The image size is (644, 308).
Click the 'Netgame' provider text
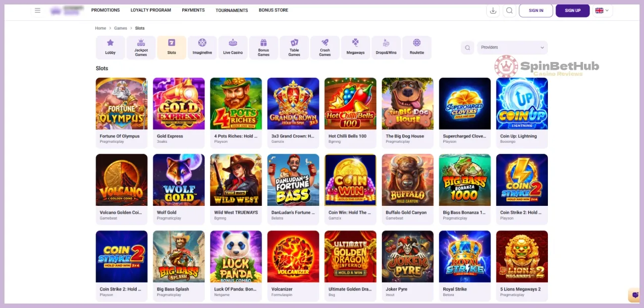click(222, 295)
